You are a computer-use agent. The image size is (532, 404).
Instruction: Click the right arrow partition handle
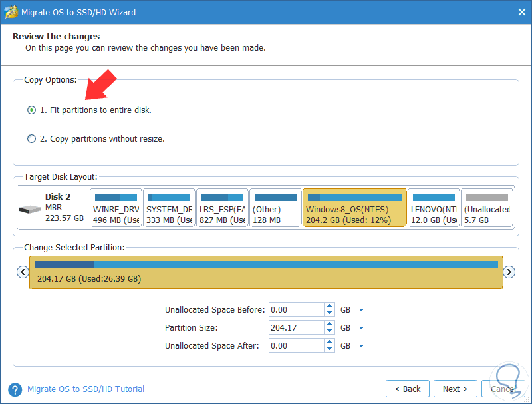[x=509, y=272]
